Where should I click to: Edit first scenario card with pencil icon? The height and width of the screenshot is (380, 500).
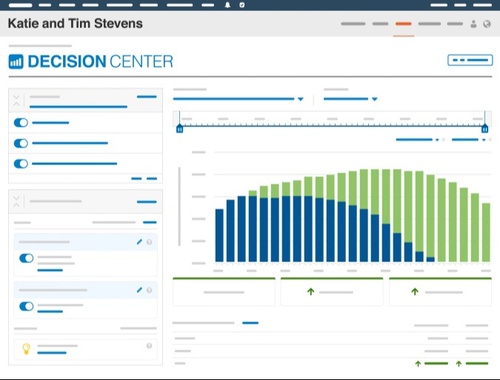click(x=139, y=242)
